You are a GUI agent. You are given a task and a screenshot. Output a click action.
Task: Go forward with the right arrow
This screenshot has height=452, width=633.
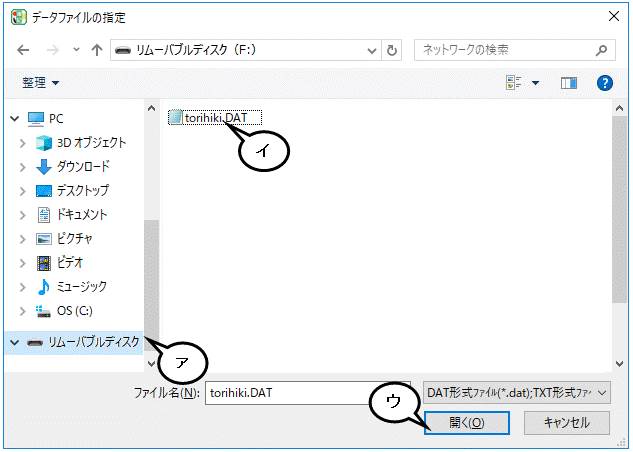tap(52, 50)
